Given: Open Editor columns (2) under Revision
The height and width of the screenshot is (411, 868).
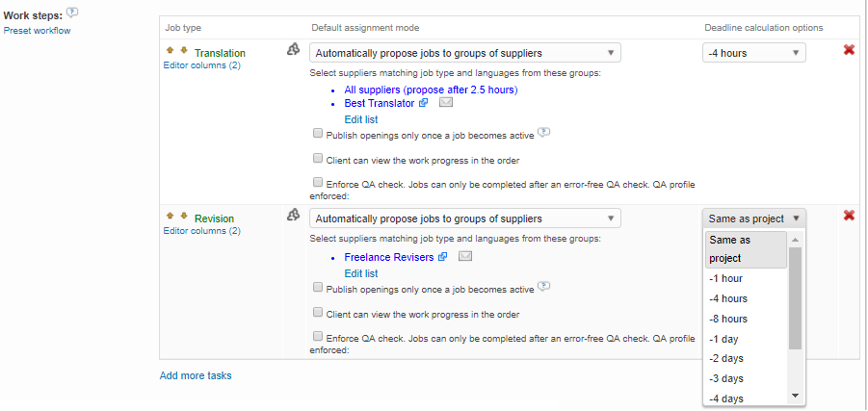Looking at the screenshot, I should tap(201, 231).
